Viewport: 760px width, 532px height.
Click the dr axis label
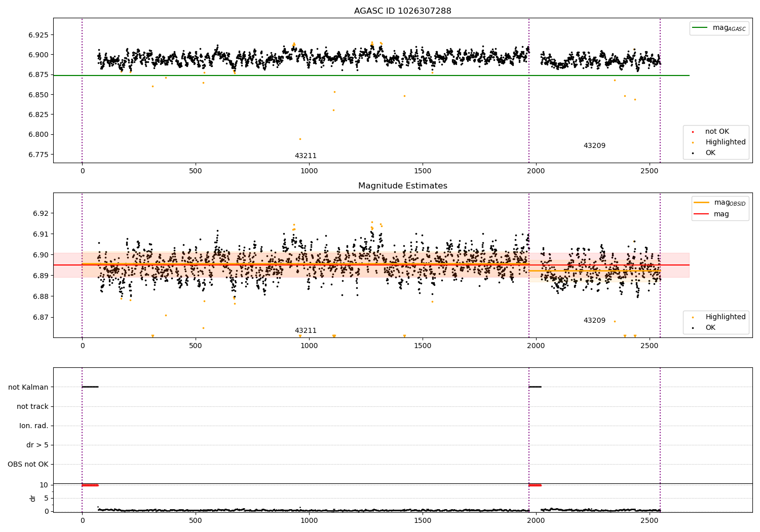(x=33, y=498)
